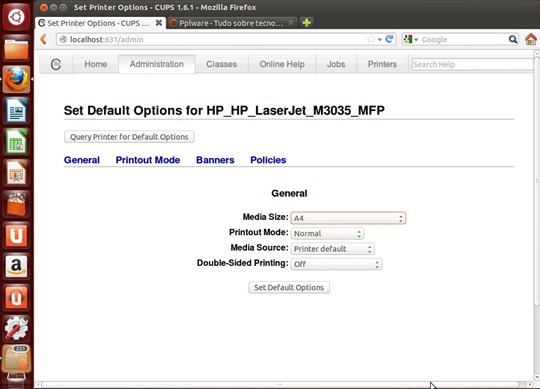Jump to General options link
The image size is (540, 389).
tap(82, 160)
